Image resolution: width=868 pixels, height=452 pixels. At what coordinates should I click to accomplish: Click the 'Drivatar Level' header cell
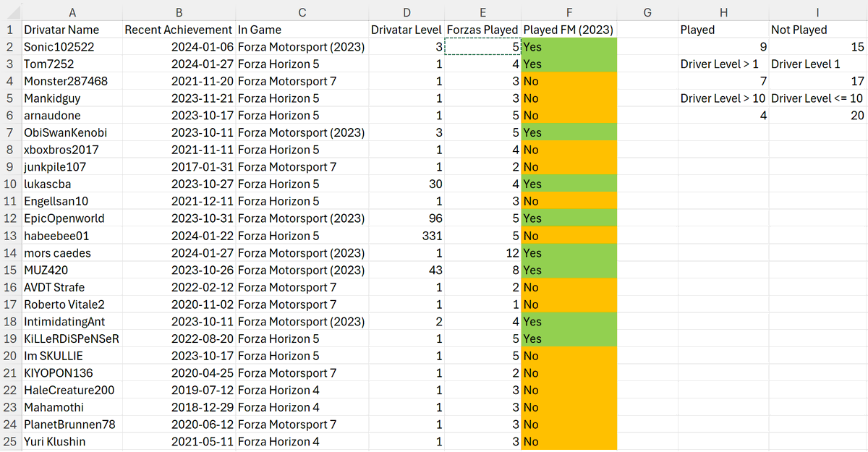point(407,30)
